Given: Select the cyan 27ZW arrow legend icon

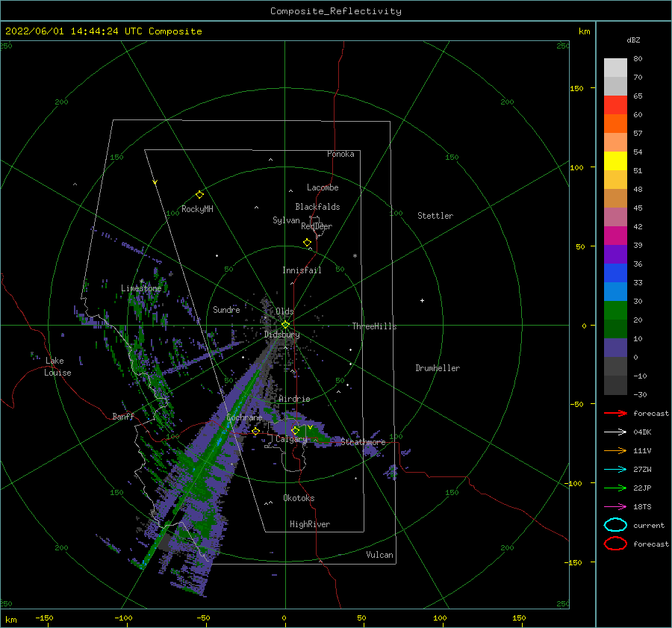Looking at the screenshot, I should (x=615, y=470).
